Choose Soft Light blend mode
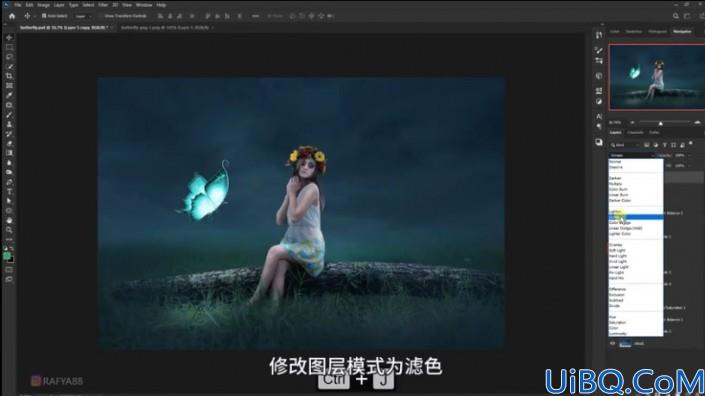 click(x=635, y=250)
